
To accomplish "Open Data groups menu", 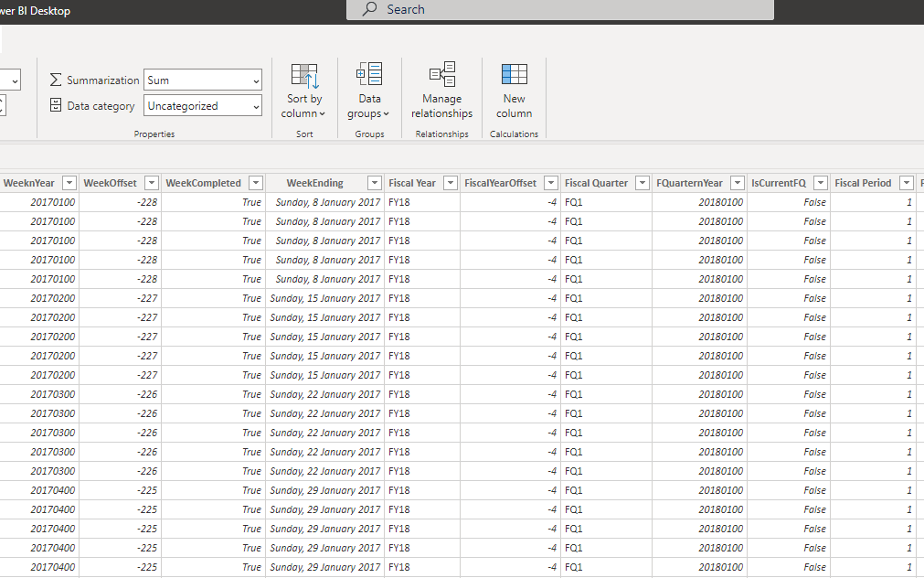I will pos(369,91).
